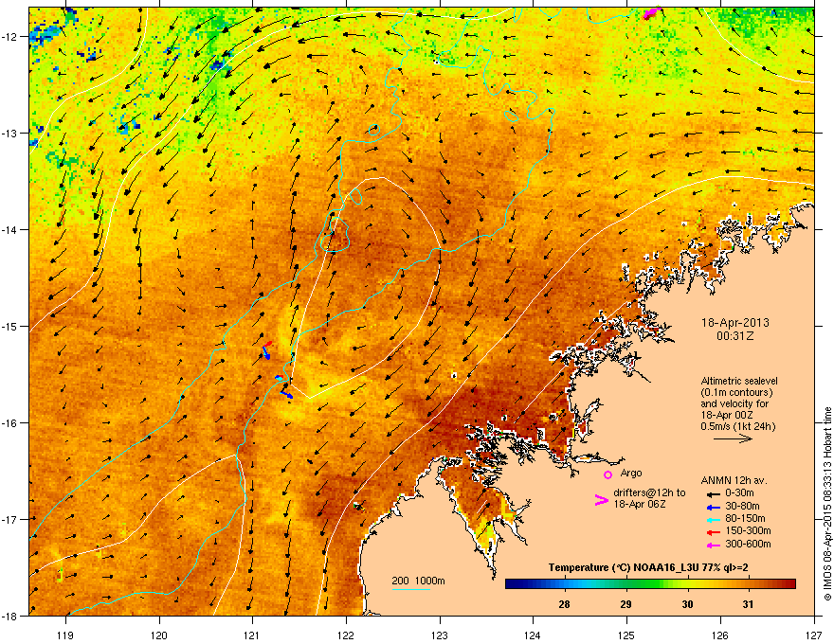Click the '0.5m/s (1kt 24h)' text
834x644 pixels.
coord(737,426)
